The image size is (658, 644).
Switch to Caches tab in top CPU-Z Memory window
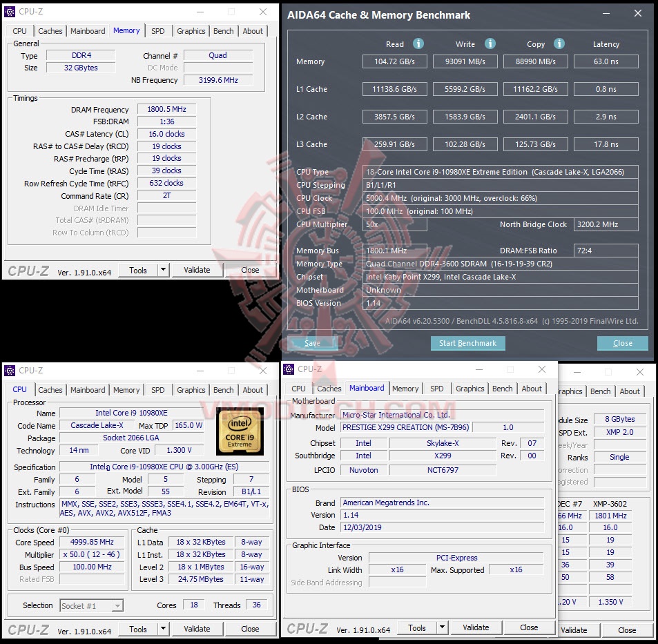50,31
